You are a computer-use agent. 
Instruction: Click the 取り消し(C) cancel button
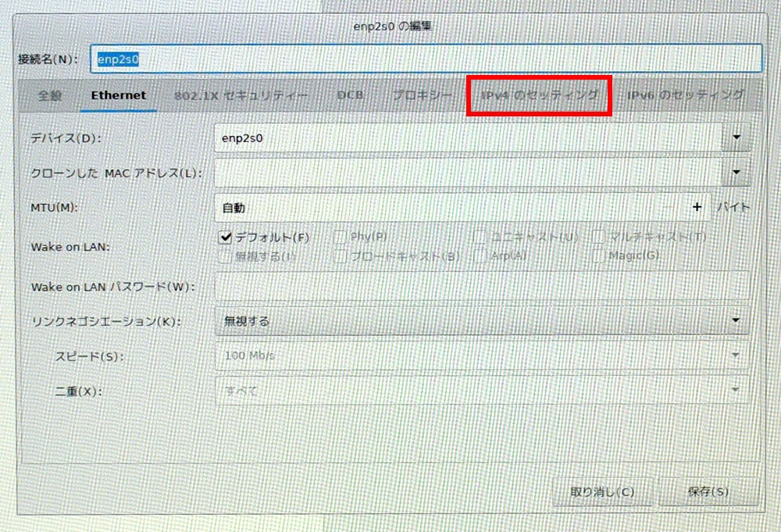click(602, 492)
